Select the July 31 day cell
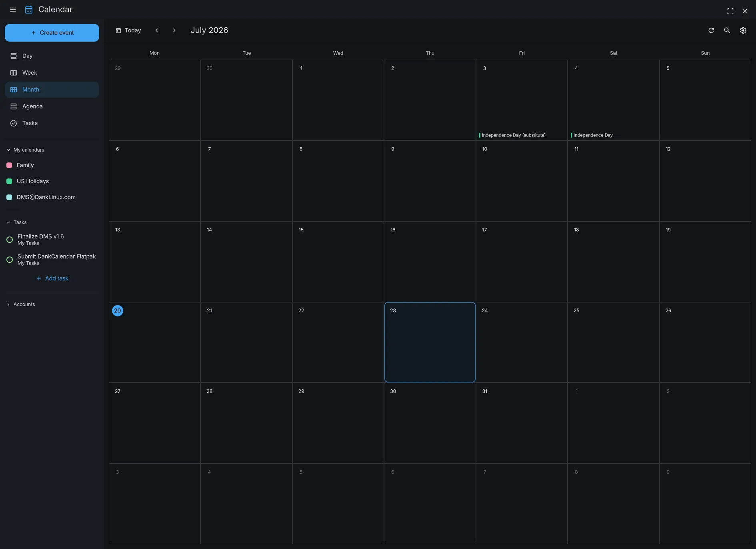This screenshot has height=549, width=756. click(522, 423)
